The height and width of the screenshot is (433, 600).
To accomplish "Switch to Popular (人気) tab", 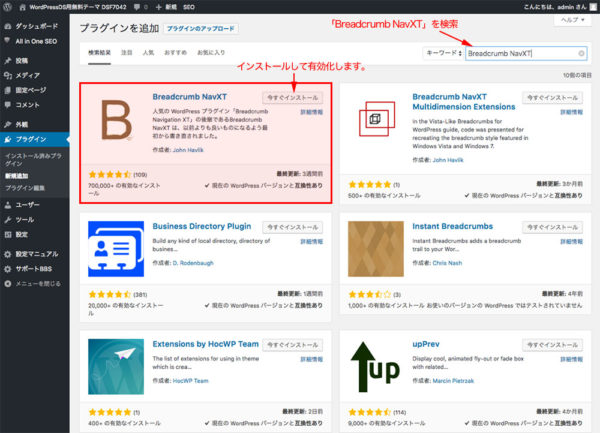I will coord(148,53).
